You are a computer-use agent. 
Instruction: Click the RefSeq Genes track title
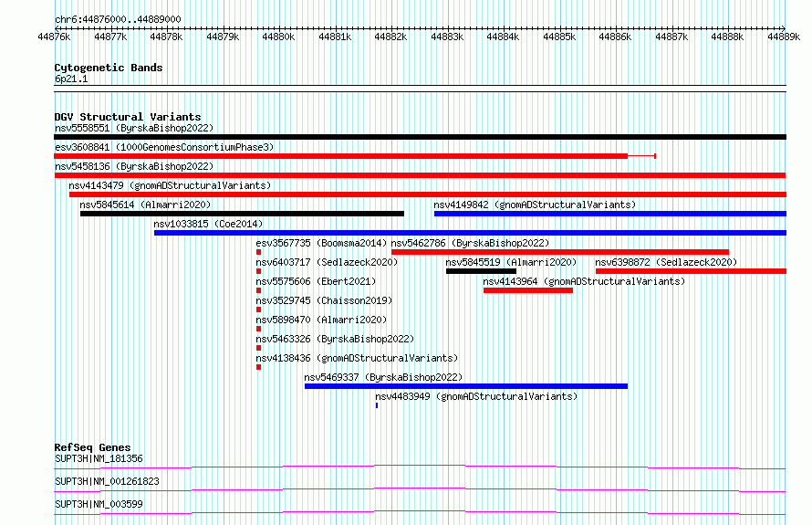click(92, 447)
